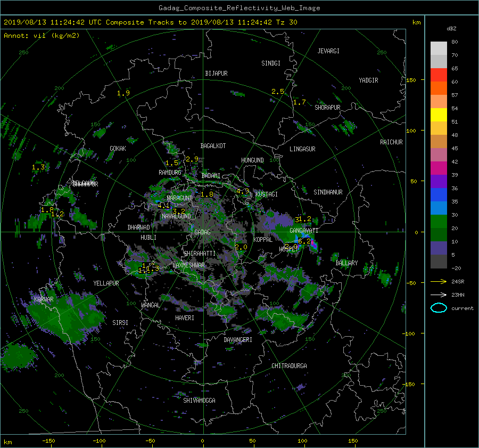The height and width of the screenshot is (448, 479).
Task: Click the KOPPAL city label
Action: click(263, 240)
